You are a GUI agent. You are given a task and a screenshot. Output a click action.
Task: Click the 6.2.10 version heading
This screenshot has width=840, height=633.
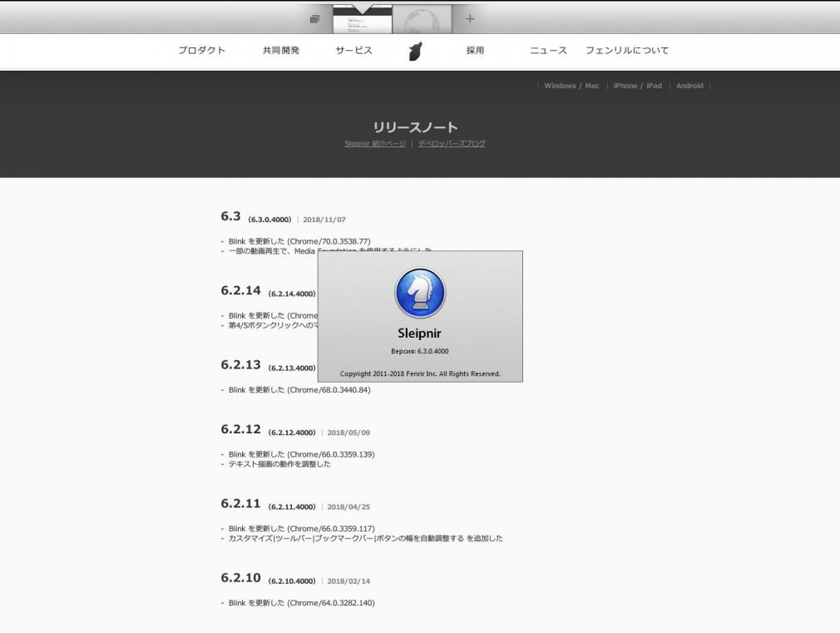[x=240, y=578]
